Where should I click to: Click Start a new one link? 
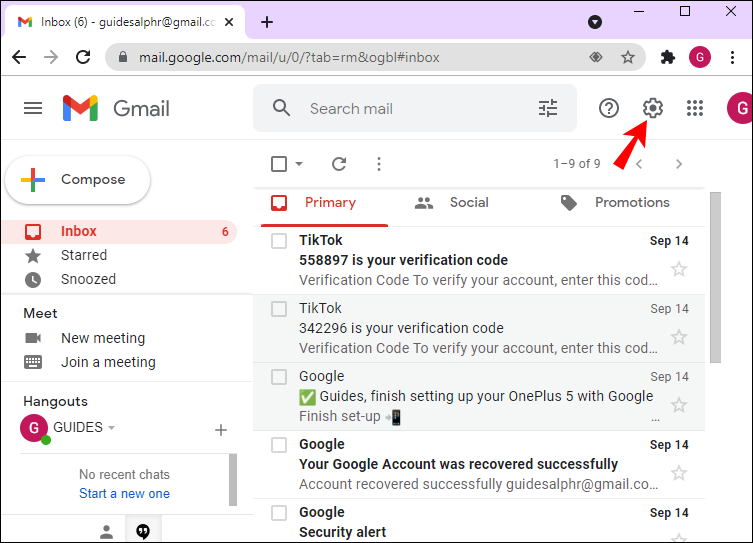click(x=124, y=494)
